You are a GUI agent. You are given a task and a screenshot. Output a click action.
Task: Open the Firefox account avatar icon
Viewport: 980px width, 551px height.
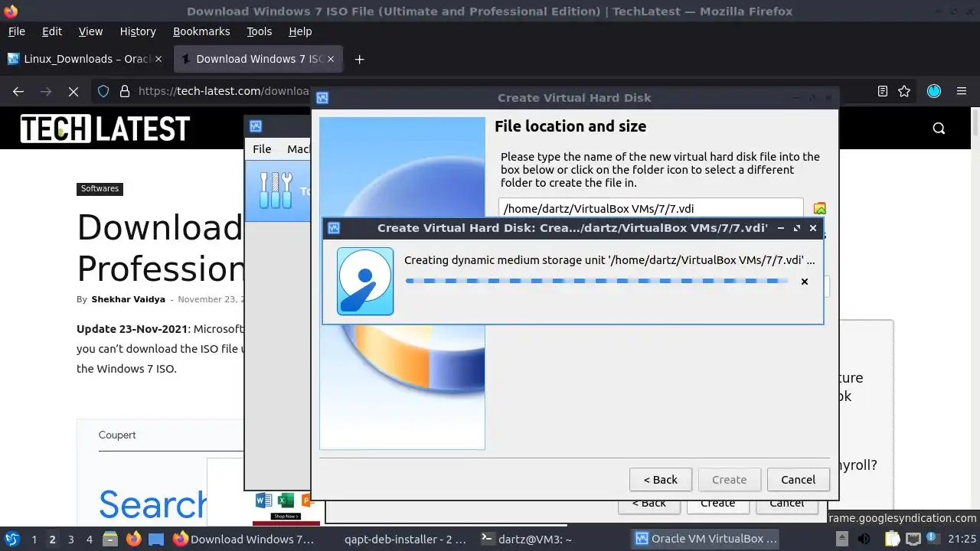[x=934, y=91]
